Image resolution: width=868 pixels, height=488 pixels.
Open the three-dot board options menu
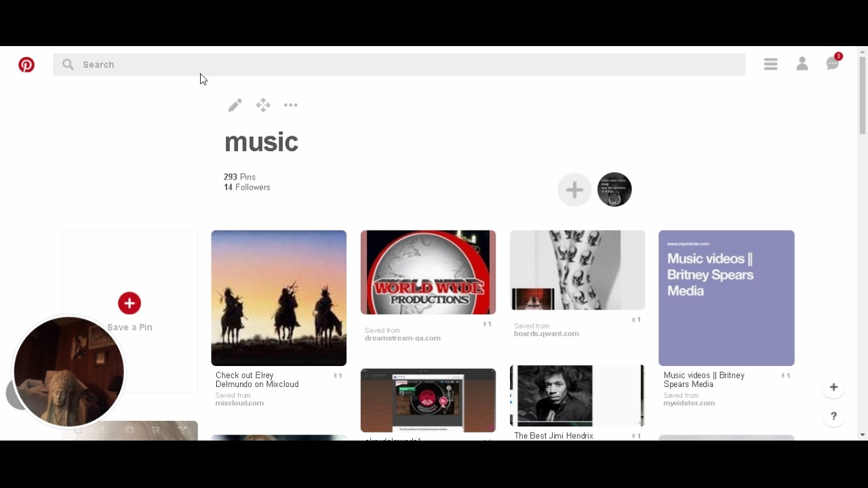click(291, 105)
